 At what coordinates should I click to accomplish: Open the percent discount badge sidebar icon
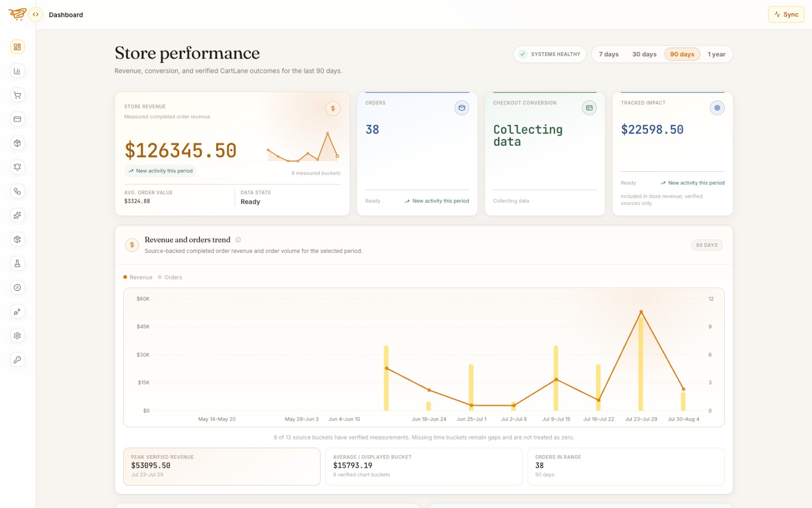click(17, 288)
